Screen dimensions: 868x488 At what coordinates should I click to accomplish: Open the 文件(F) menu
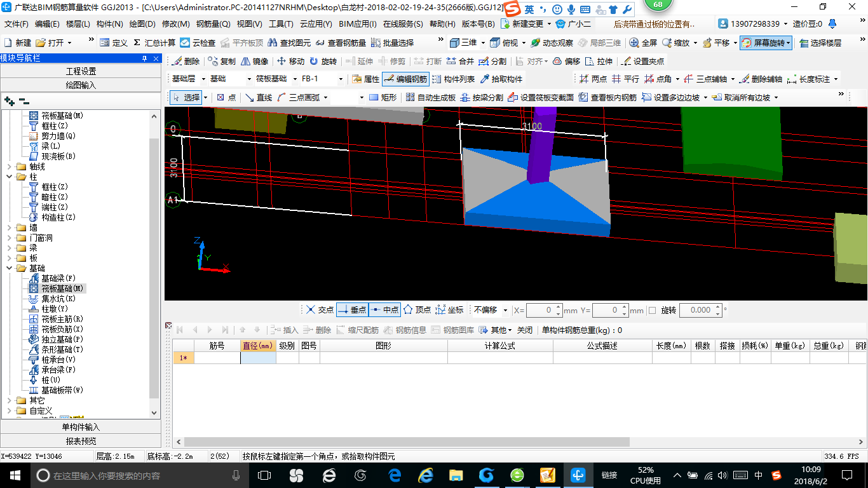pyautogui.click(x=17, y=24)
